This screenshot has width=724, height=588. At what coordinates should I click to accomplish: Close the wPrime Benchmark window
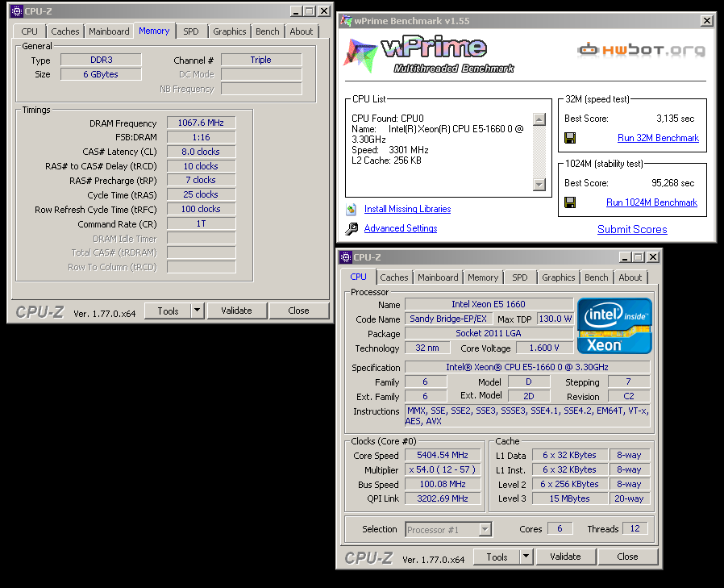[706, 21]
